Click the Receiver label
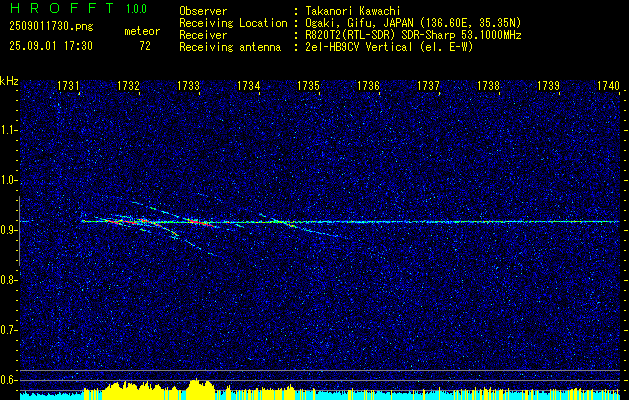This screenshot has width=629, height=400. [x=203, y=35]
